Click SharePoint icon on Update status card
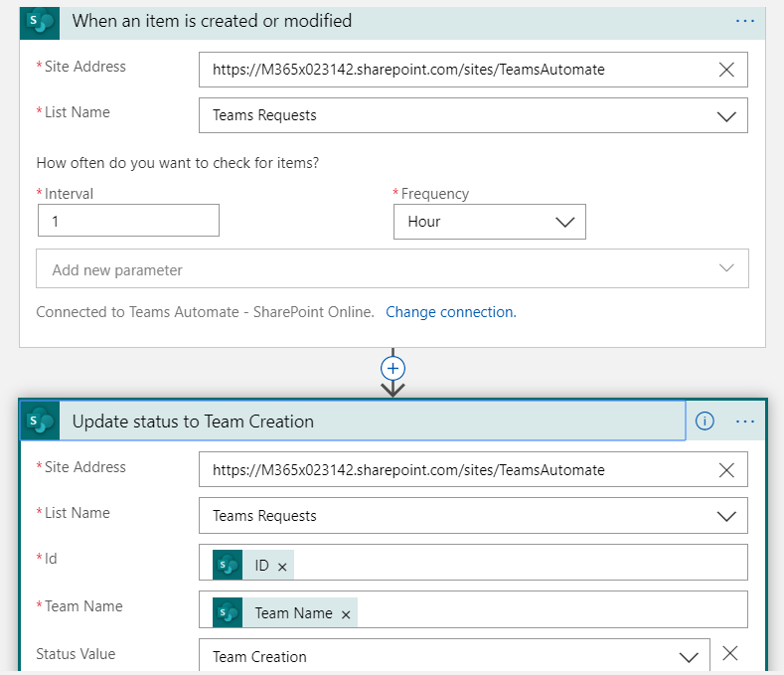The width and height of the screenshot is (784, 675). 40,422
